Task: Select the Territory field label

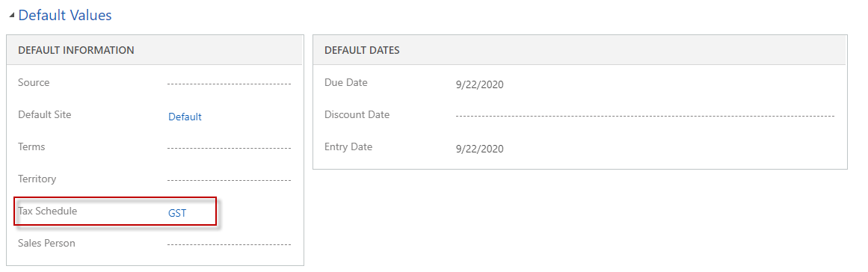Action: tap(37, 179)
